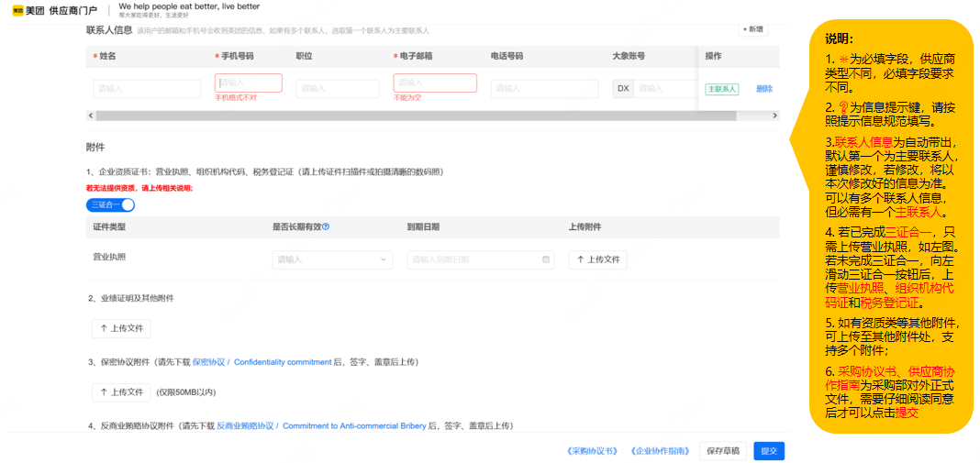This screenshot has width=980, height=463.
Task: Focus the 手机号码 input field
Action: (x=248, y=83)
